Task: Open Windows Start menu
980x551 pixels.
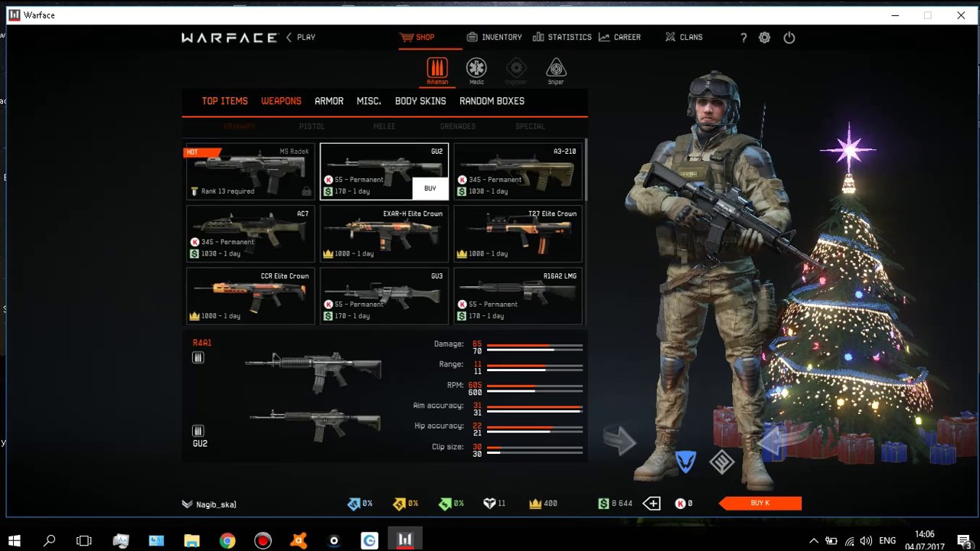Action: click(14, 540)
